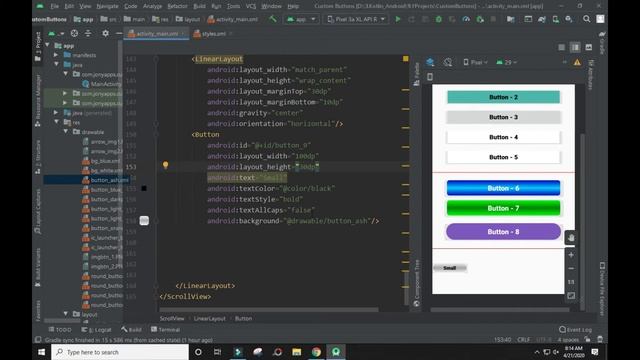Open the profiler gauge icon in toolbar
Screen dimensions: 640x360
tap(466, 19)
